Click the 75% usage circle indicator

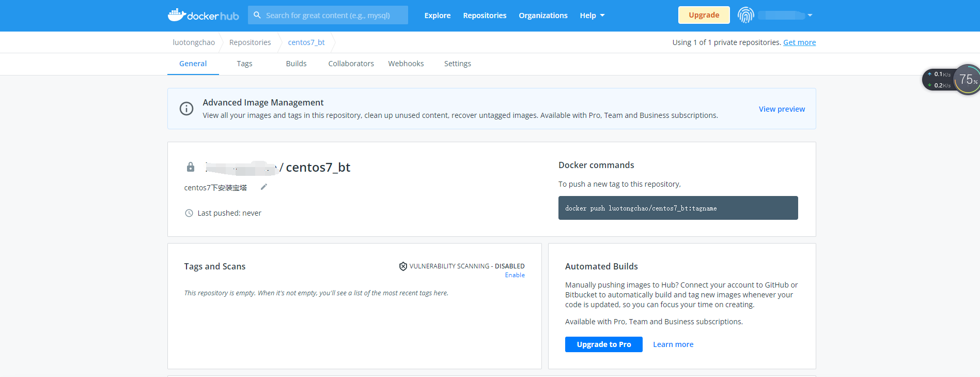tap(967, 80)
